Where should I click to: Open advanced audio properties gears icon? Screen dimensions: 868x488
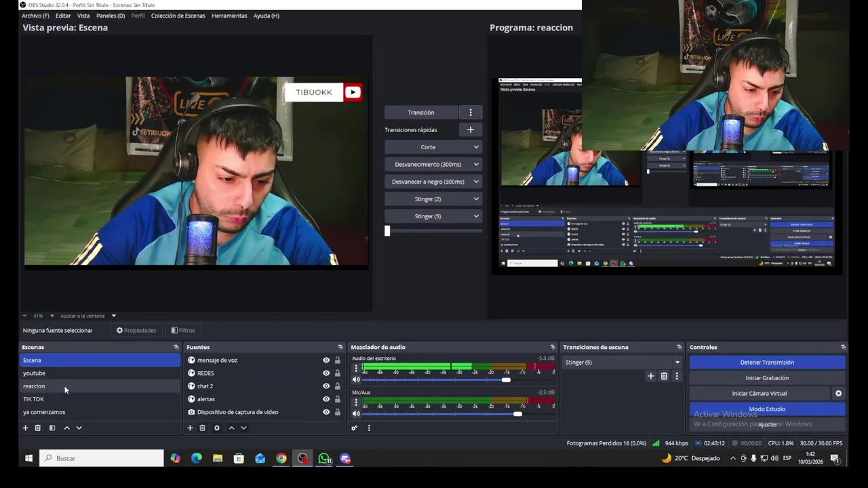(x=354, y=428)
